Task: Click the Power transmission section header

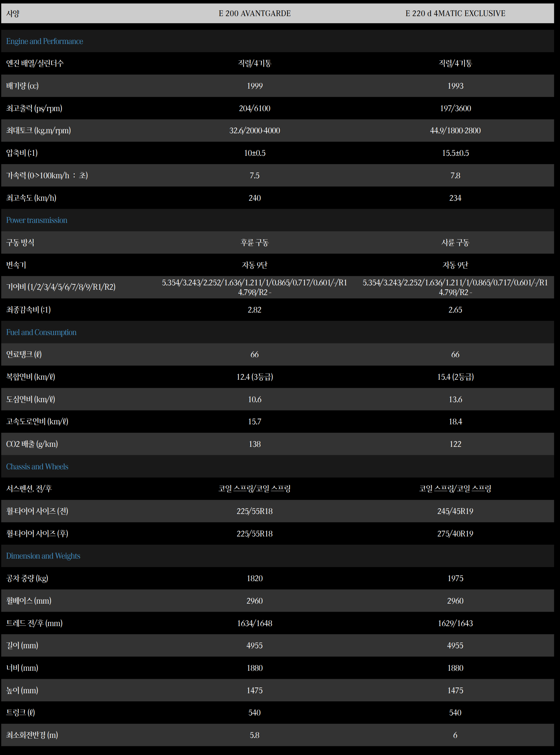Action: click(x=37, y=220)
